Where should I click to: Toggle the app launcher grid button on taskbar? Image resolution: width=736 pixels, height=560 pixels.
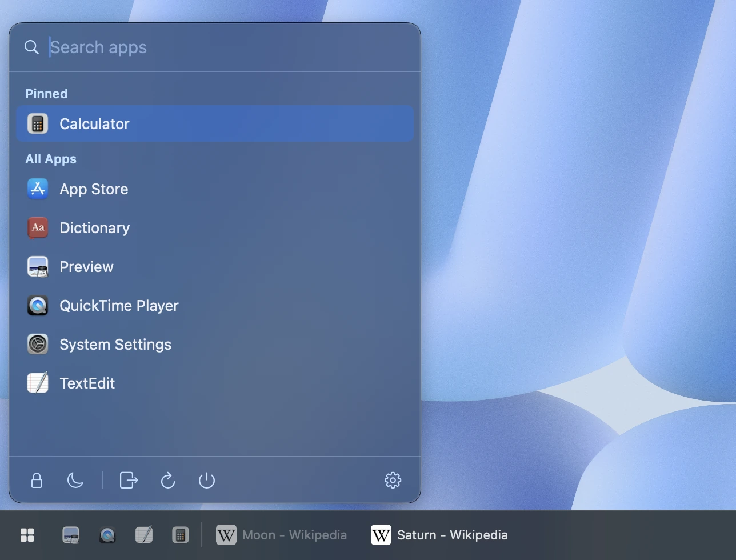tap(27, 535)
